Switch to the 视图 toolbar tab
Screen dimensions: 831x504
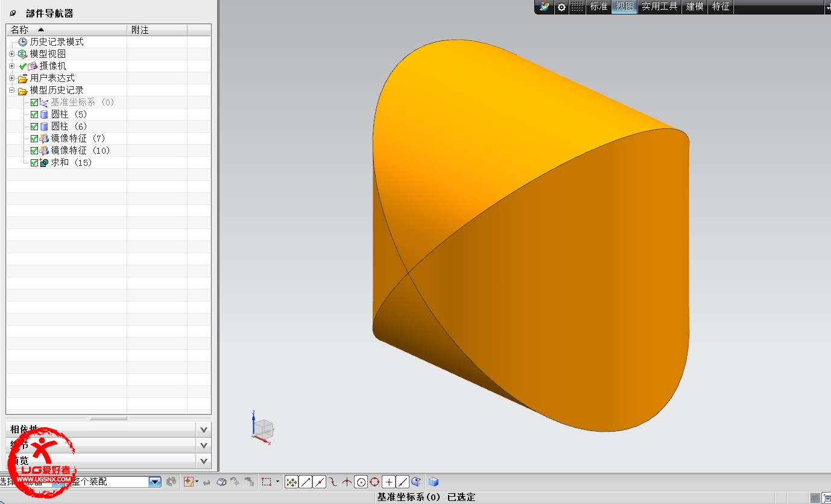(x=625, y=7)
